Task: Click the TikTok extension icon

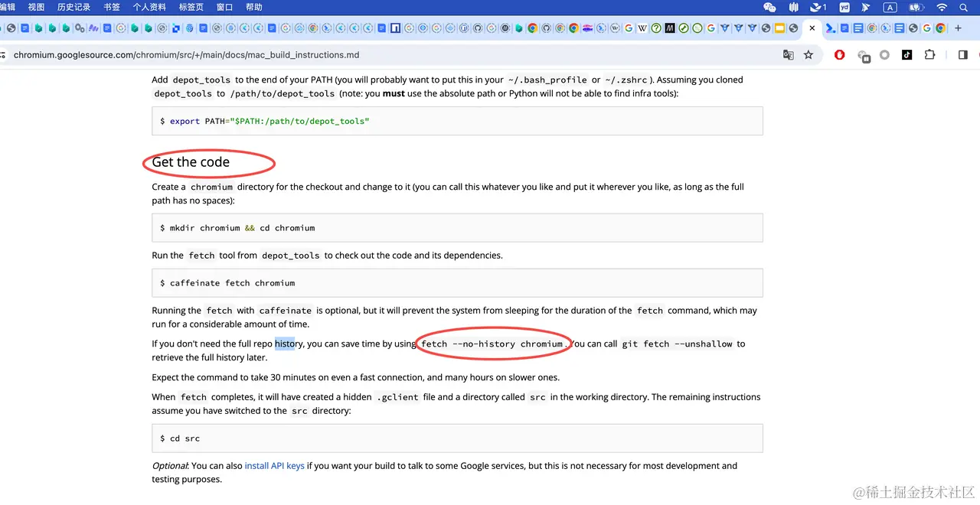Action: tap(907, 55)
